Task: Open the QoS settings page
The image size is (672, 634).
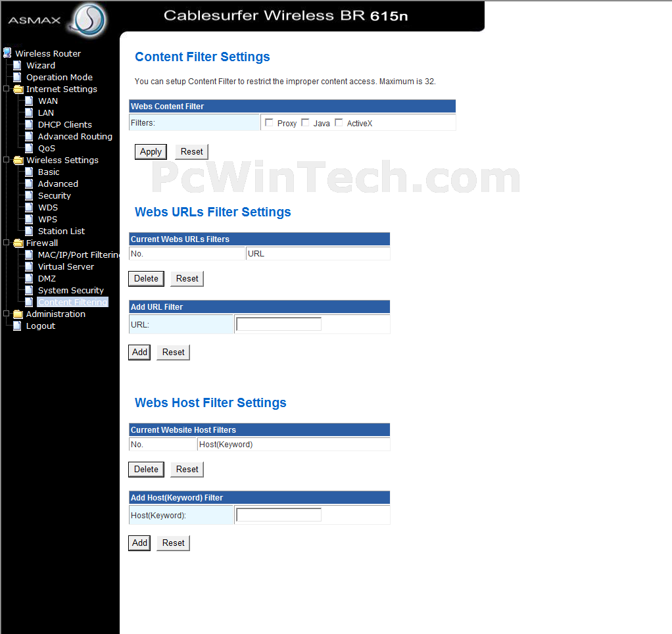Action: click(x=47, y=149)
